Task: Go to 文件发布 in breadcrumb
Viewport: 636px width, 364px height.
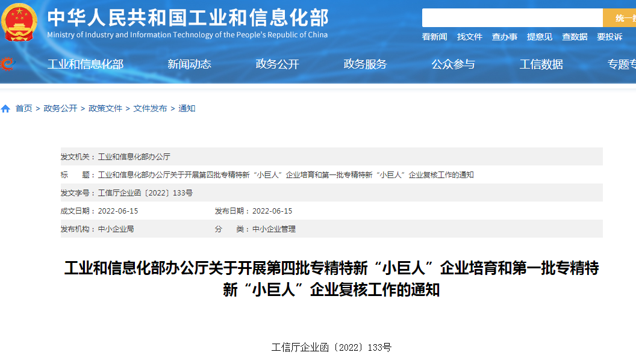Action: click(x=150, y=109)
